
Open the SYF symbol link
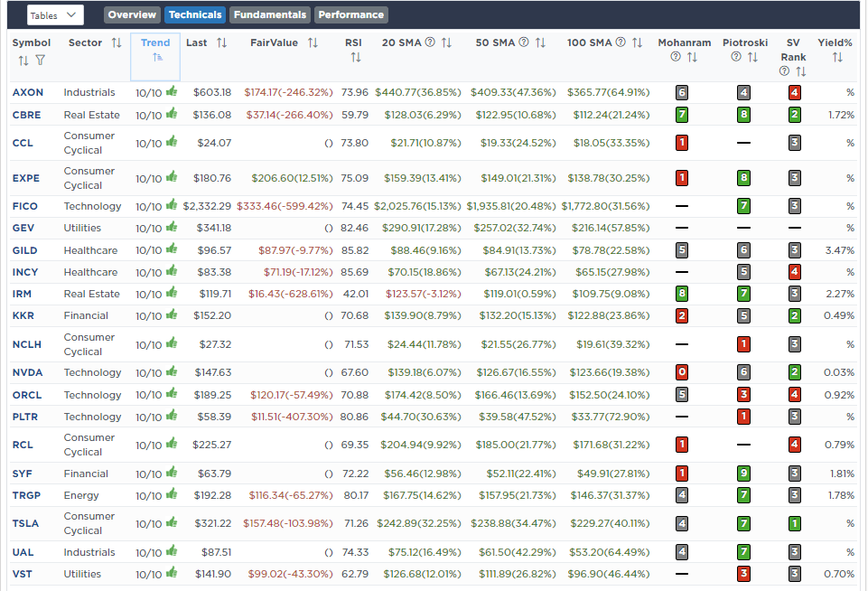pyautogui.click(x=23, y=474)
